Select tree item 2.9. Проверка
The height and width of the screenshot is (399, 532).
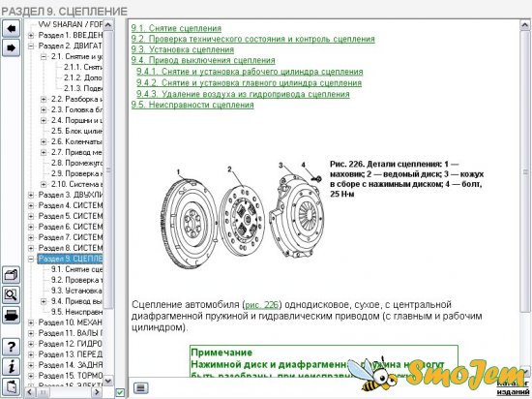click(x=76, y=173)
